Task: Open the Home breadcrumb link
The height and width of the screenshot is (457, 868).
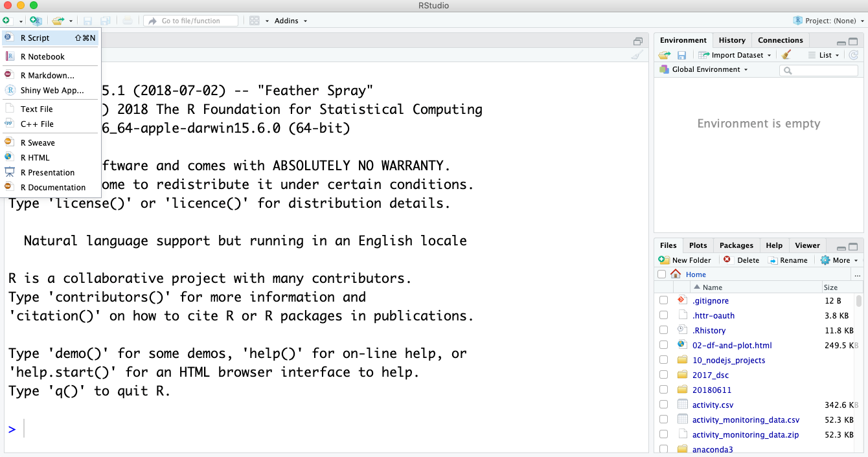Action: (x=696, y=274)
